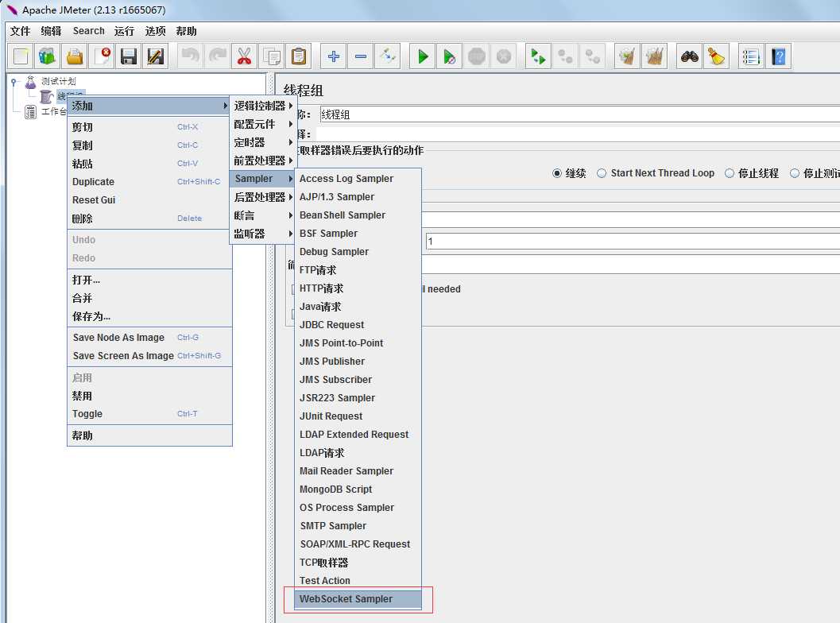Expand the 监听器 submenu

pyautogui.click(x=262, y=234)
